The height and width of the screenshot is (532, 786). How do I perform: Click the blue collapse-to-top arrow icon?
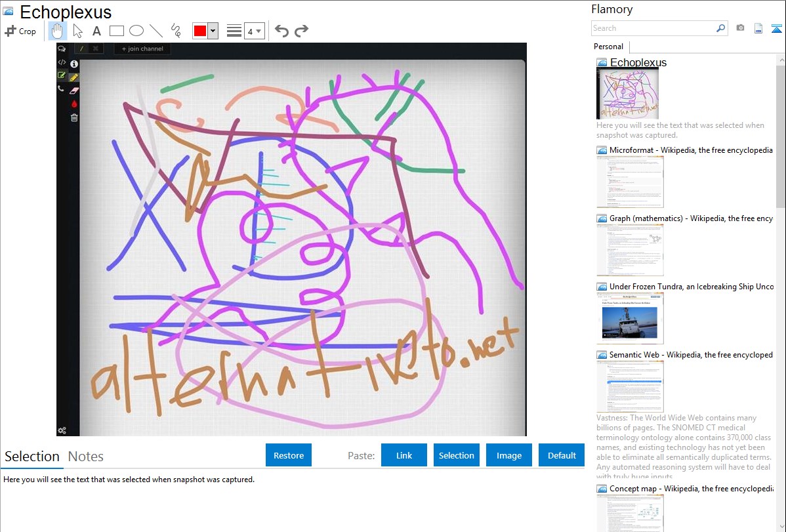[776, 28]
